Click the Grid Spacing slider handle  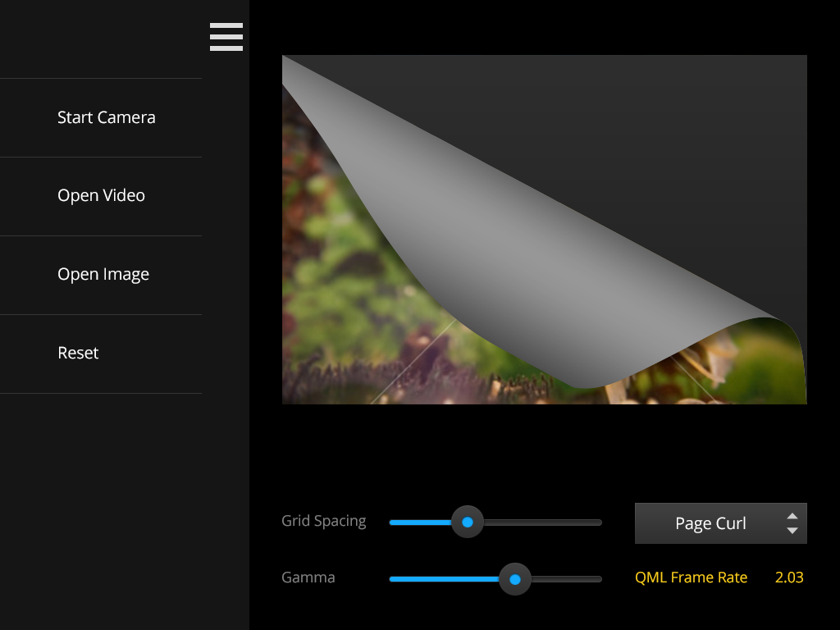pyautogui.click(x=468, y=523)
